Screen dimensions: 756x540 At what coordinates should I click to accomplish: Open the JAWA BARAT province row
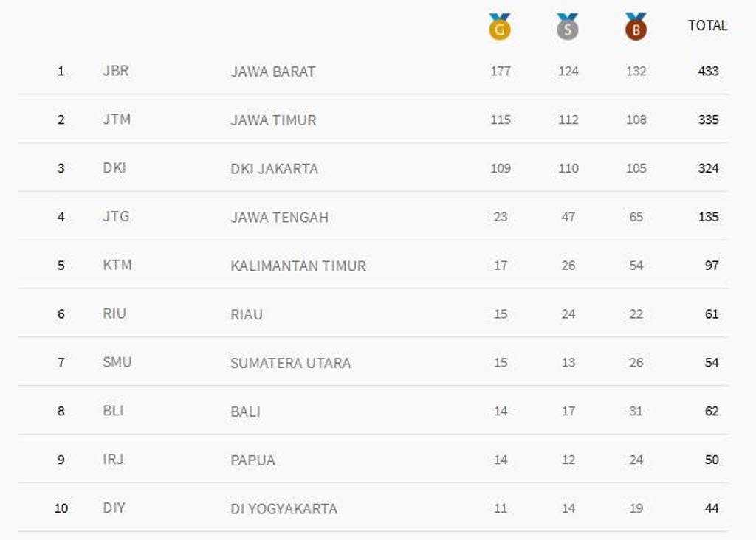click(373, 72)
